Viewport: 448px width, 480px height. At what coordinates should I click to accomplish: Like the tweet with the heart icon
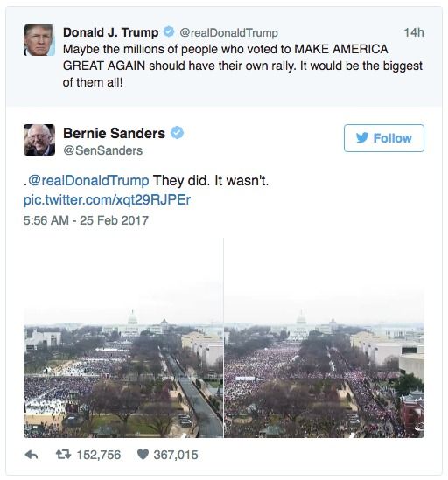click(143, 455)
